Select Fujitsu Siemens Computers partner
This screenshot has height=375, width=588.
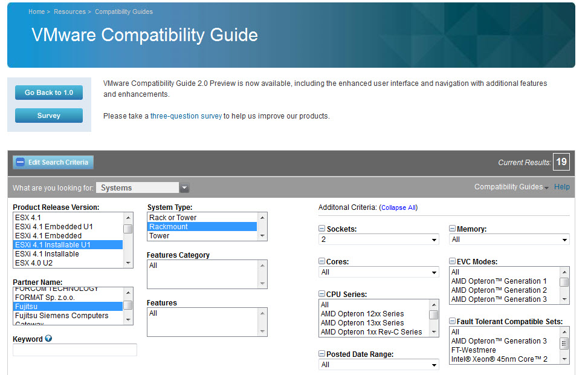[68, 316]
